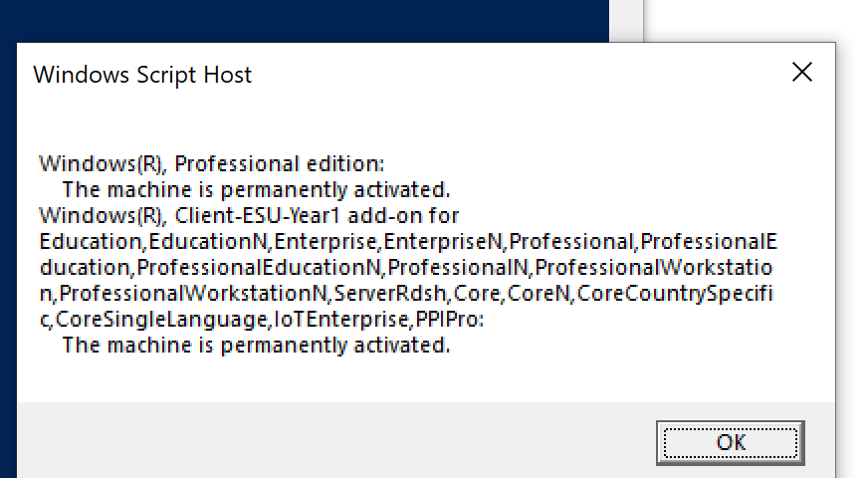Viewport: 868px width, 478px height.
Task: Click the first "permanently activated" message line
Action: 256,189
